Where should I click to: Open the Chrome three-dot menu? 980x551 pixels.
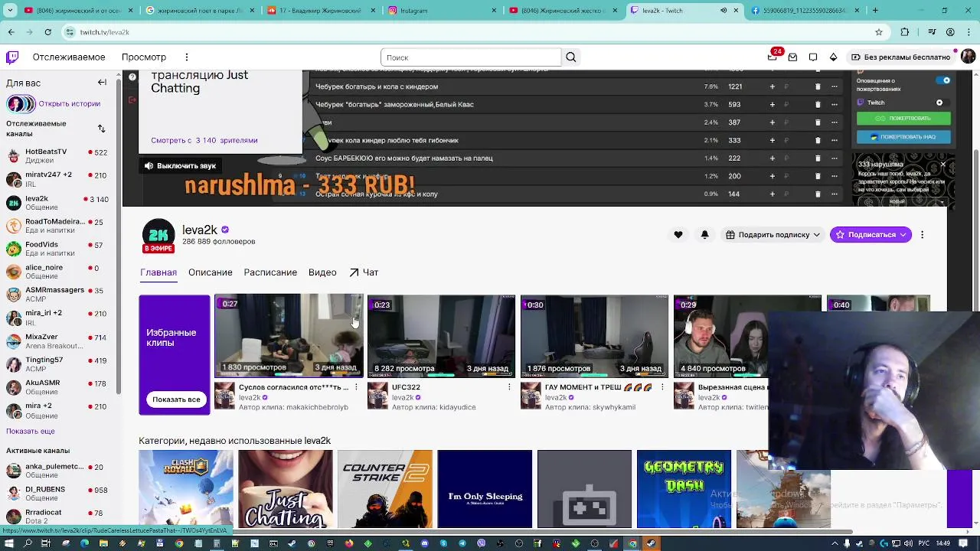(969, 32)
